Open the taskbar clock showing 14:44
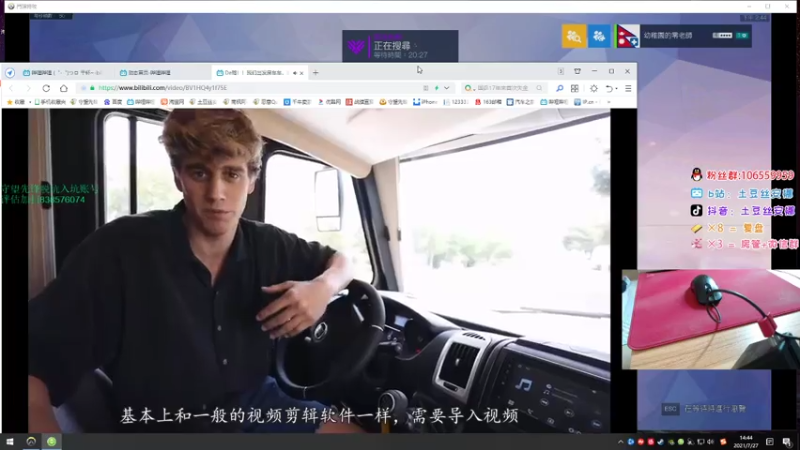800x450 pixels. point(746,442)
